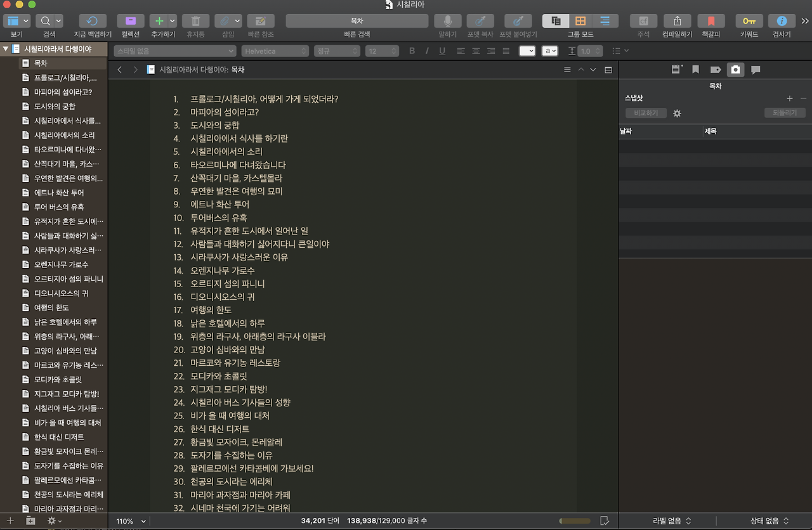Switch group mode to corkboard view
The image size is (812, 530).
[x=579, y=20]
